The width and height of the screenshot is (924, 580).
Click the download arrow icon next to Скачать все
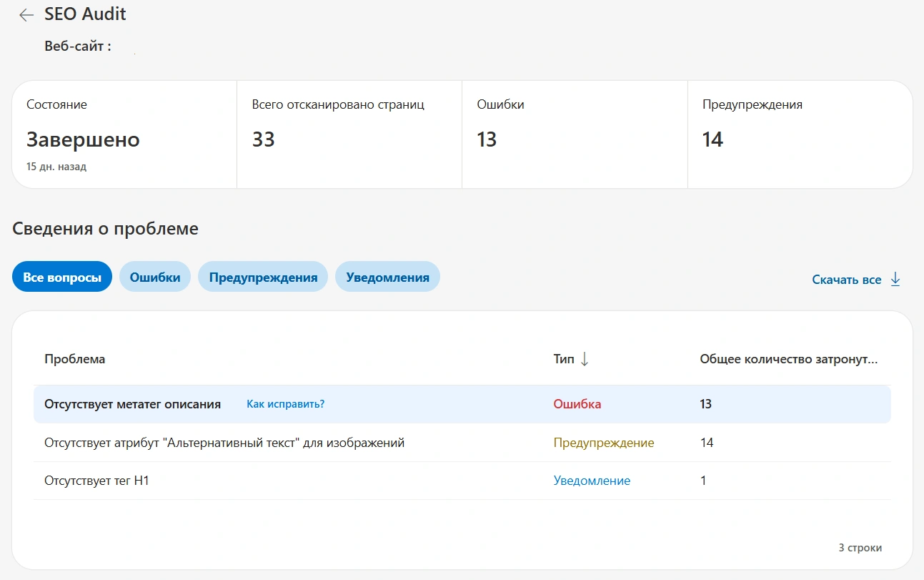coord(895,280)
